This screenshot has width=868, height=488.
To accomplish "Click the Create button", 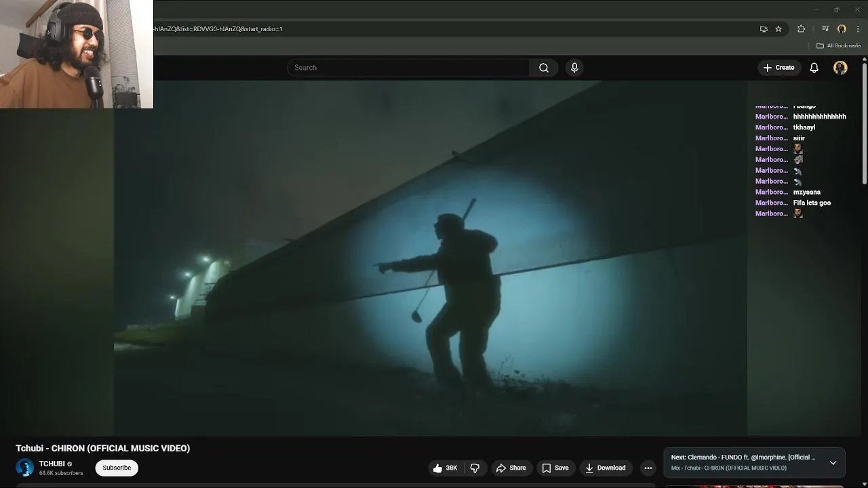I will tap(778, 68).
